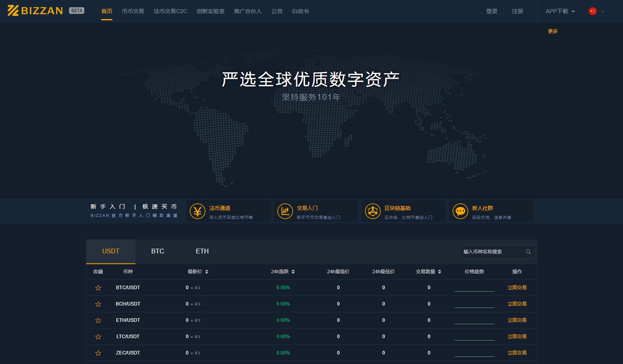Open 币币交易 navigation item
The image size is (623, 364).
[133, 11]
